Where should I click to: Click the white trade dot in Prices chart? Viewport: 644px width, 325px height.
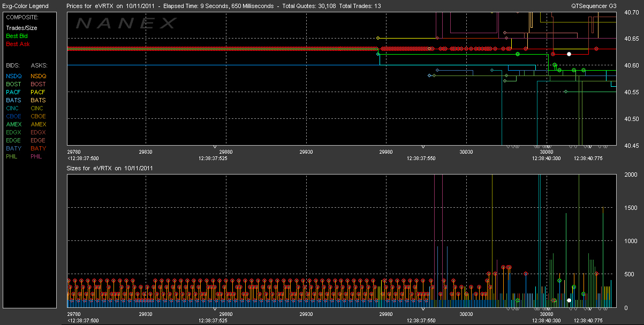click(569, 54)
